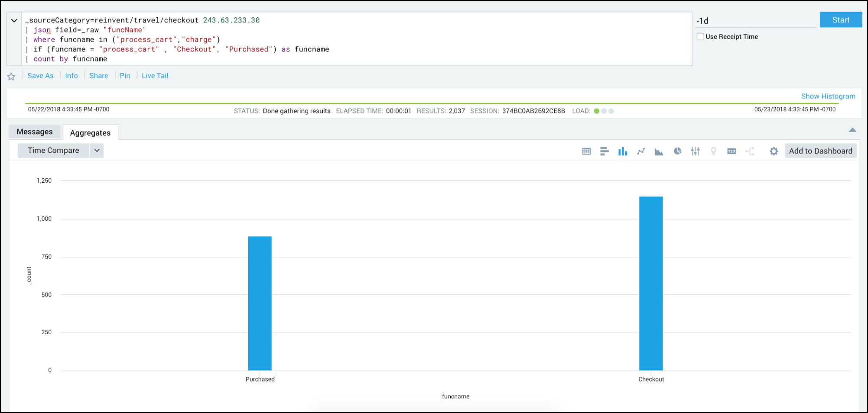Click Show Histogram link
The width and height of the screenshot is (868, 413).
click(x=828, y=96)
